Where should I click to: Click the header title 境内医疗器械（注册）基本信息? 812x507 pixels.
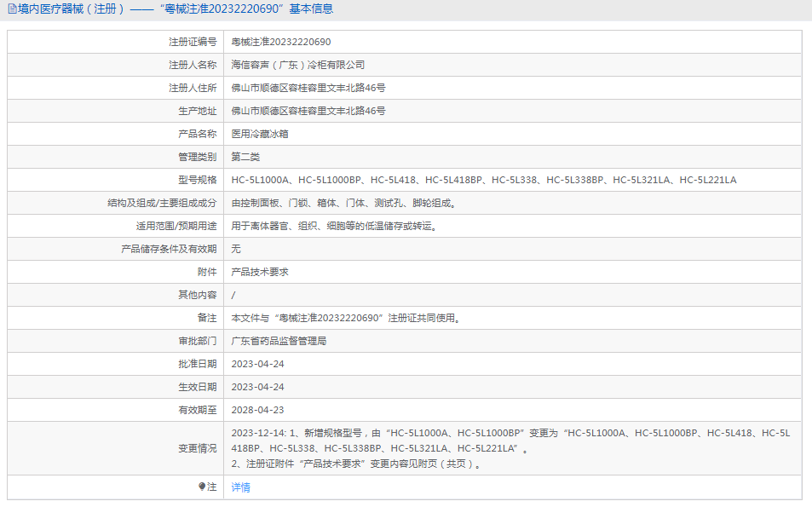176,9
